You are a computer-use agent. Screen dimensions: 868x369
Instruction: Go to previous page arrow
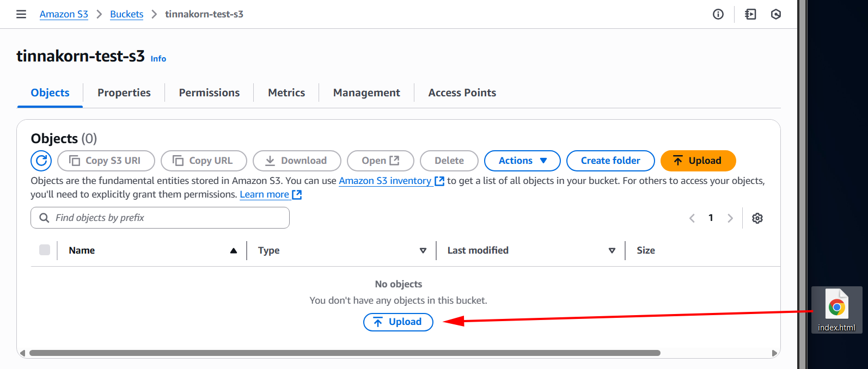tap(692, 218)
